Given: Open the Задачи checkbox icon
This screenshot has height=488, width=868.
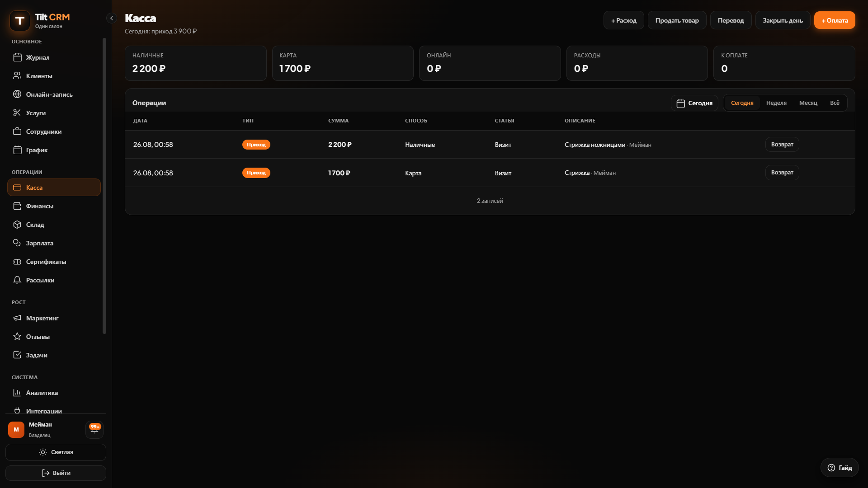Looking at the screenshot, I should (x=17, y=355).
